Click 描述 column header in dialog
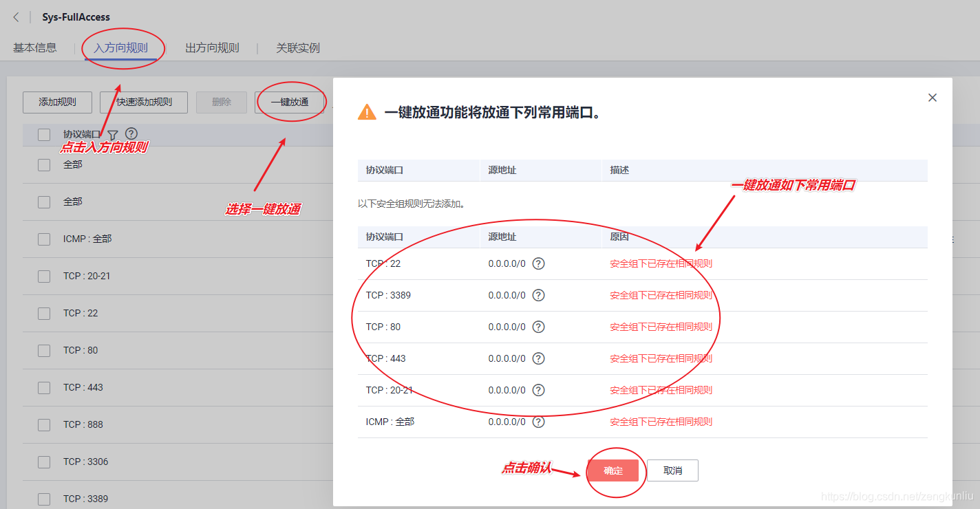This screenshot has height=509, width=980. click(x=619, y=170)
